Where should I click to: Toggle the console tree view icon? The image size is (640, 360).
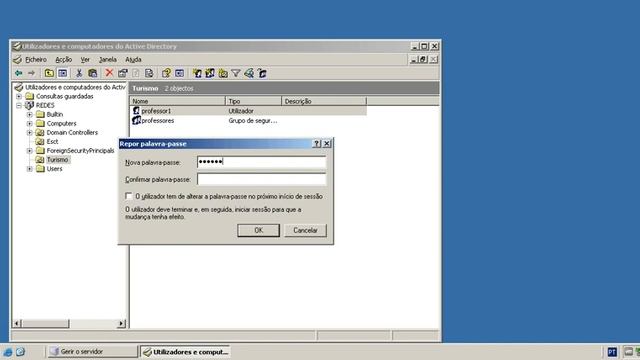[x=62, y=73]
